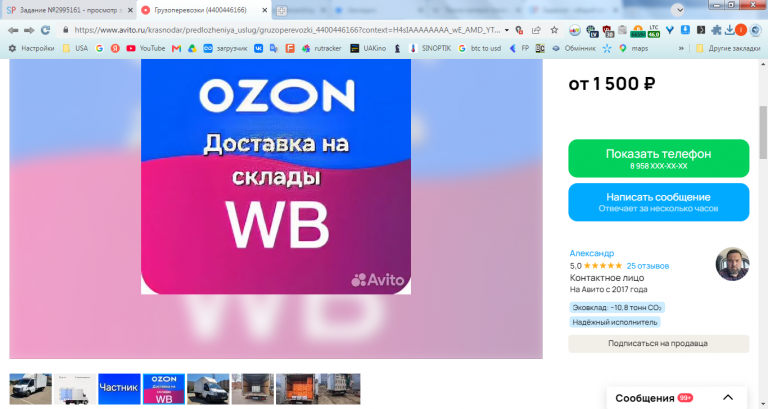This screenshot has width=768, height=409.
Task: Click the seller's avatar photo
Action: [x=732, y=264]
